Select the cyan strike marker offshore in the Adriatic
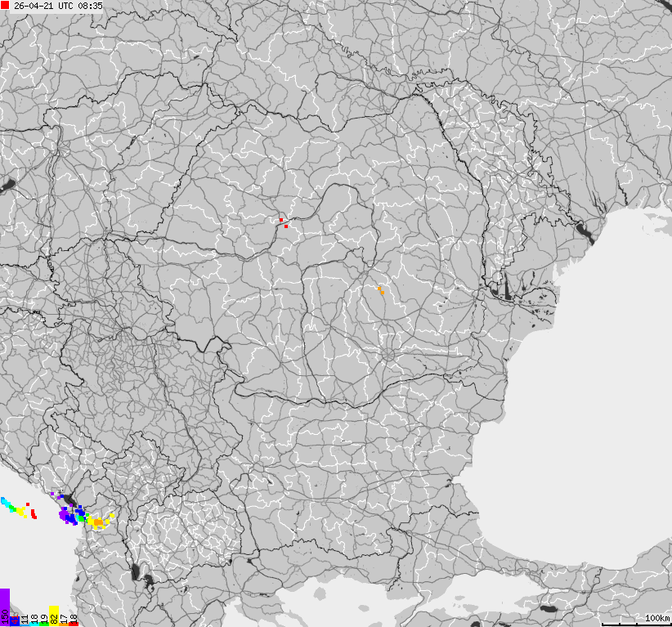This screenshot has width=672, height=627. tap(4, 501)
